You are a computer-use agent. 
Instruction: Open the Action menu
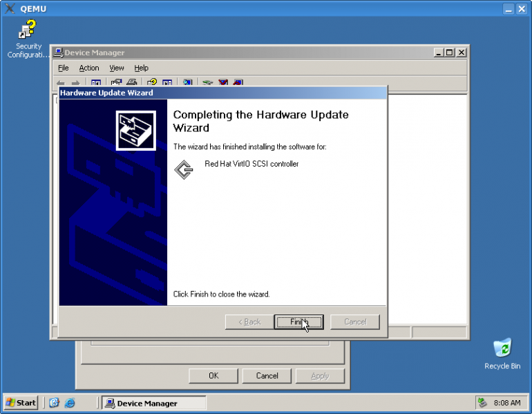coord(89,68)
